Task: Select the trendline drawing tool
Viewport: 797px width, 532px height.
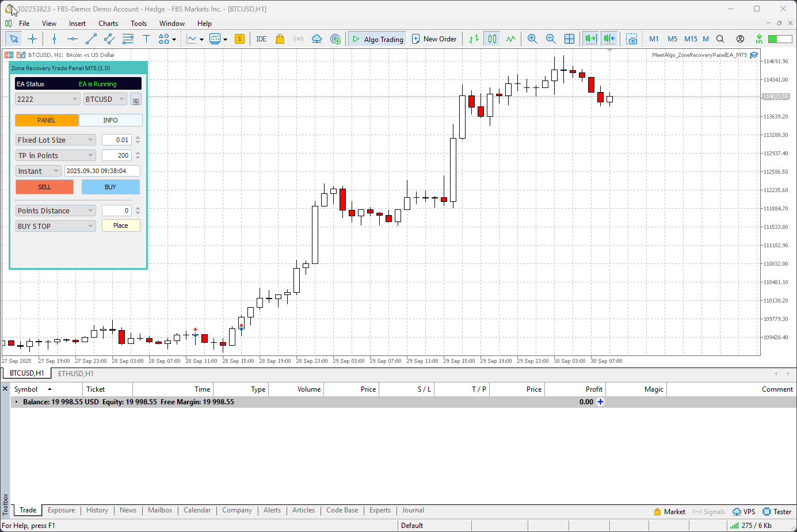Action: pyautogui.click(x=91, y=39)
